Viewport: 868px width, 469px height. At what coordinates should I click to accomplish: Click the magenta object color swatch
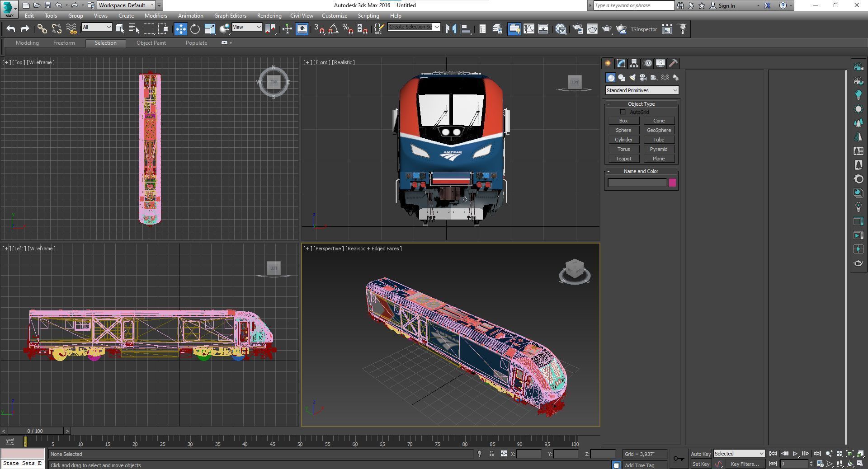[672, 183]
